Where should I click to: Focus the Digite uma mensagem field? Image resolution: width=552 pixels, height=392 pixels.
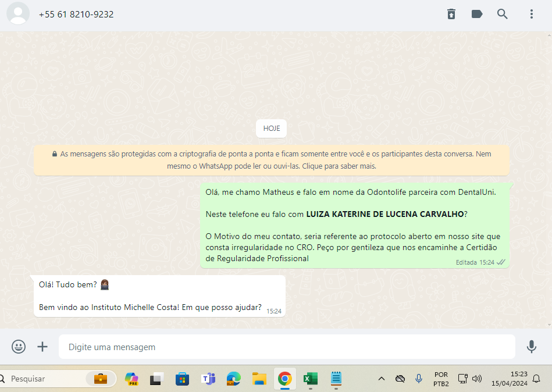coord(287,347)
